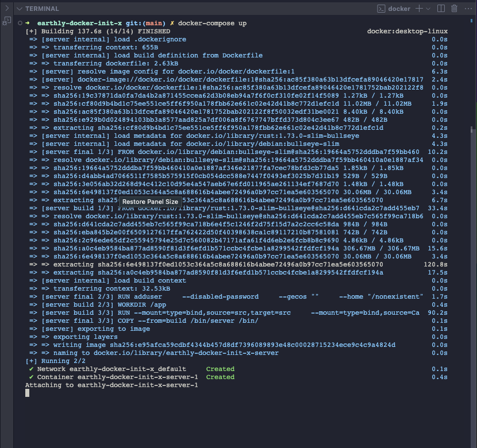Split the terminal with the split icon
The width and height of the screenshot is (477, 448).
[x=441, y=9]
